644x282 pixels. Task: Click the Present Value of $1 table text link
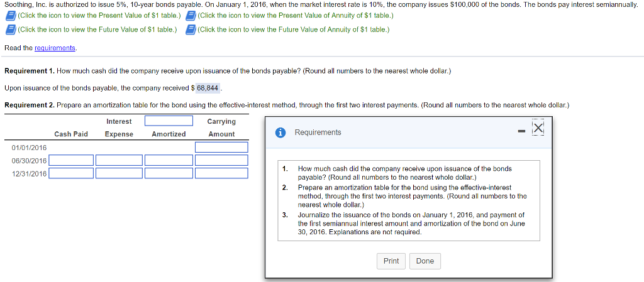(99, 16)
